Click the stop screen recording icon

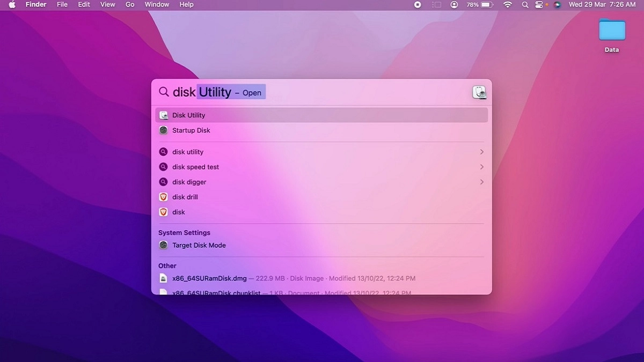pyautogui.click(x=417, y=4)
